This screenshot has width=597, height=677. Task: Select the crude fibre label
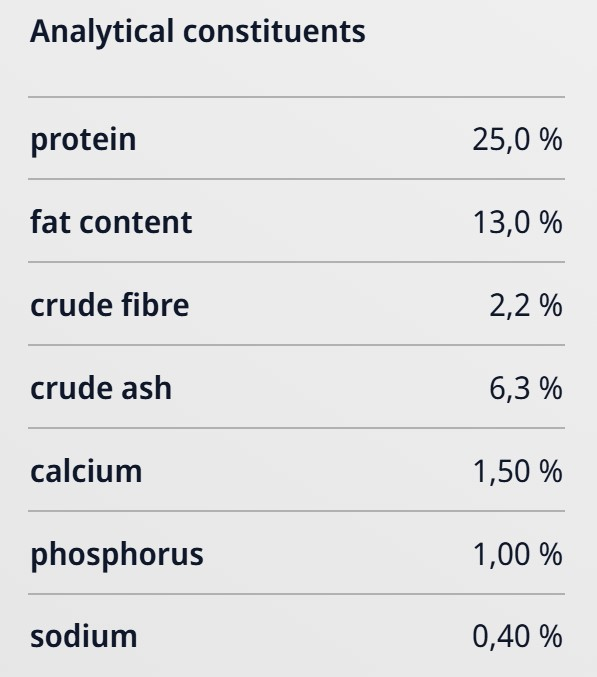[x=110, y=305]
